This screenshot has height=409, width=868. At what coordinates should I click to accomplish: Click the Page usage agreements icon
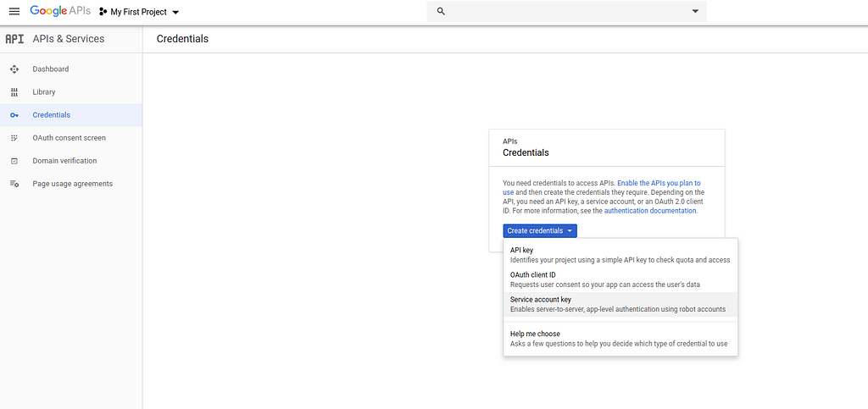pyautogui.click(x=14, y=184)
